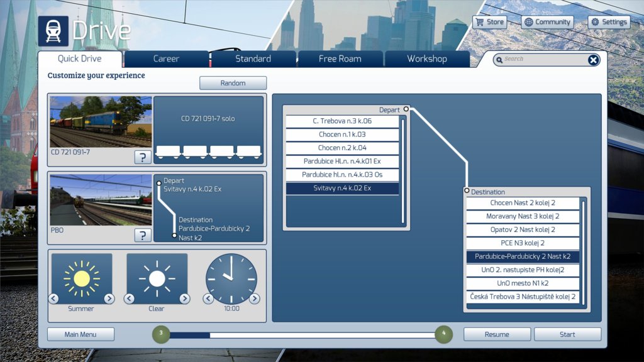Click the Drive train logo icon

click(53, 31)
